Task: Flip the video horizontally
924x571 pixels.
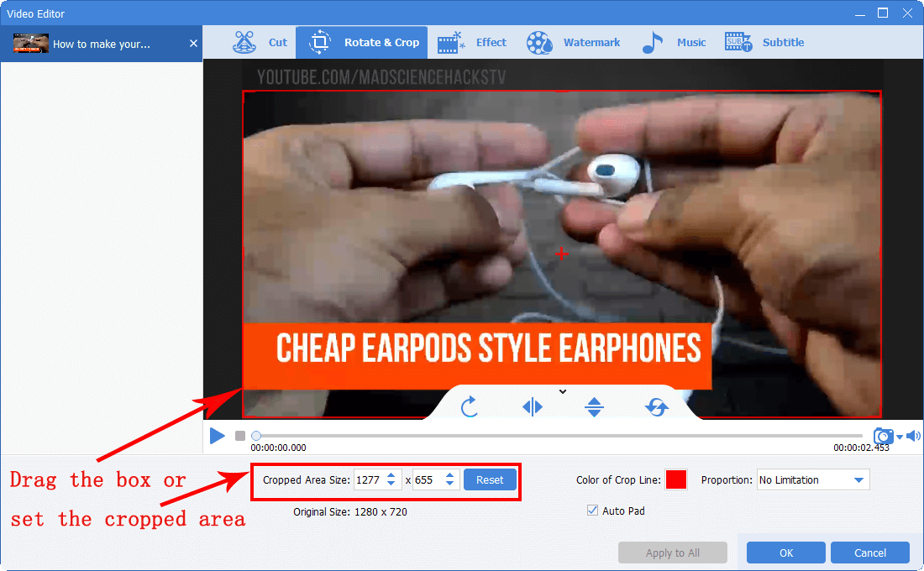Action: 533,407
